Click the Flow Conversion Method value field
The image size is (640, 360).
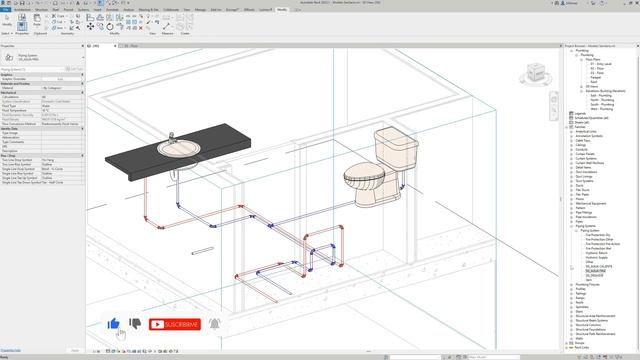tap(62, 124)
